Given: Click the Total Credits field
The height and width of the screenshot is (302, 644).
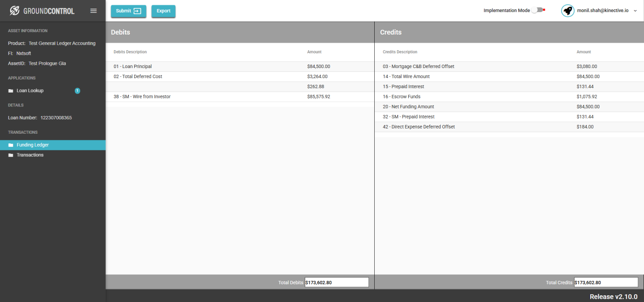Looking at the screenshot, I should (x=606, y=282).
